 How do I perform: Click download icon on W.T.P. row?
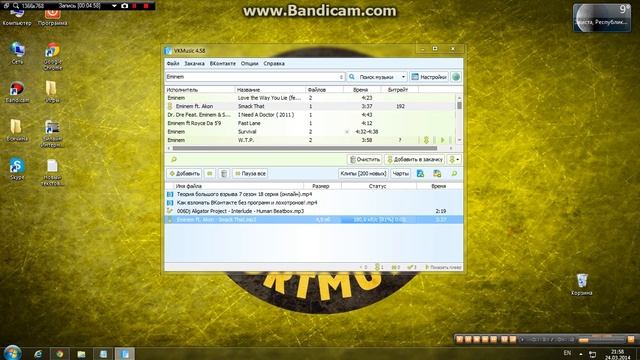click(426, 140)
